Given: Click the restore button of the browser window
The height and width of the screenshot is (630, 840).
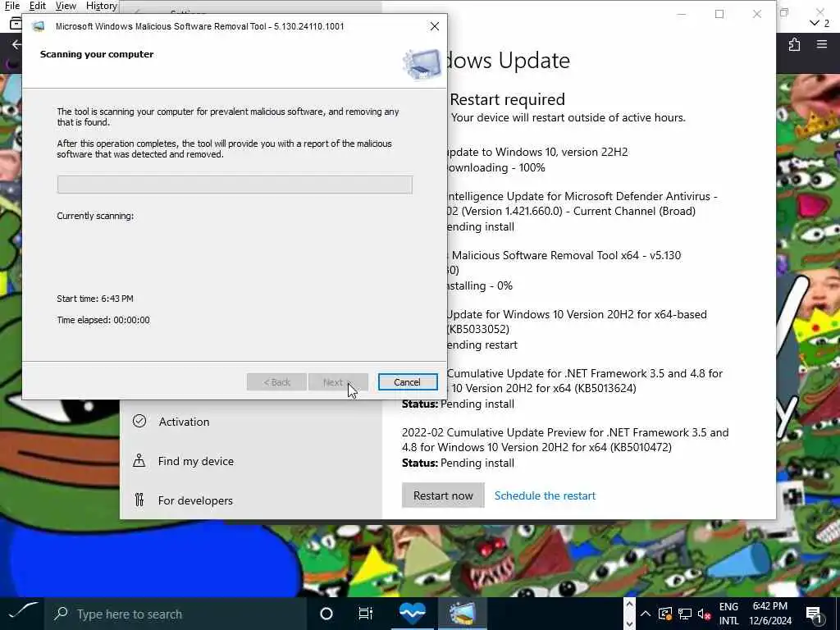Looking at the screenshot, I should pos(783,12).
